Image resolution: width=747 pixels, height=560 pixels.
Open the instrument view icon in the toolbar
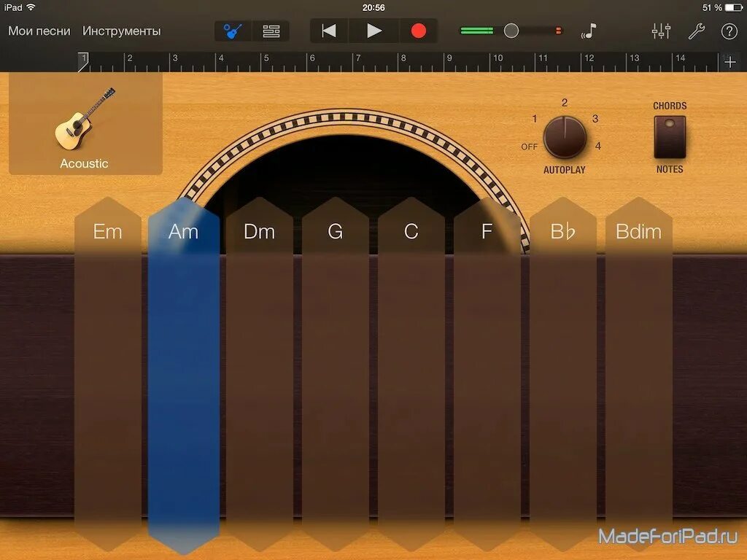pos(232,31)
